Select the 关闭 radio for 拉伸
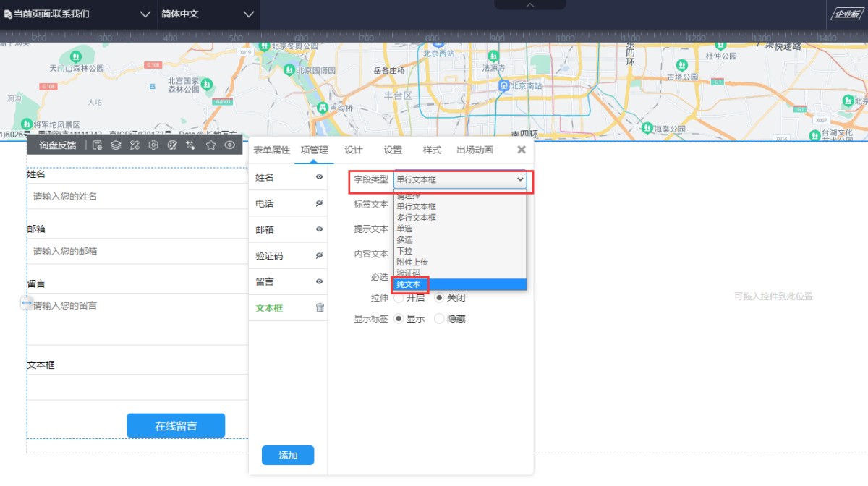The image size is (868, 486). pyautogui.click(x=439, y=298)
